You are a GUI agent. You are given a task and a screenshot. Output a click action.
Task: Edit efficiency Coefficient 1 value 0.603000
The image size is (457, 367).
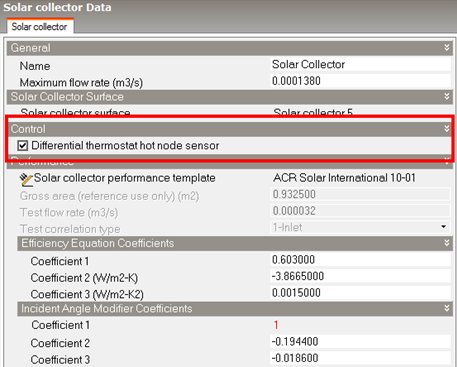[x=361, y=260]
